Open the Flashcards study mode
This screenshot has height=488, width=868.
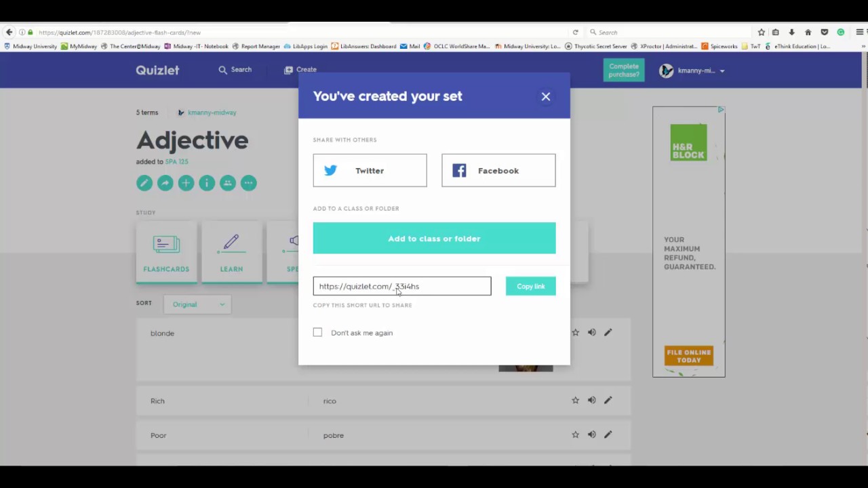click(166, 252)
